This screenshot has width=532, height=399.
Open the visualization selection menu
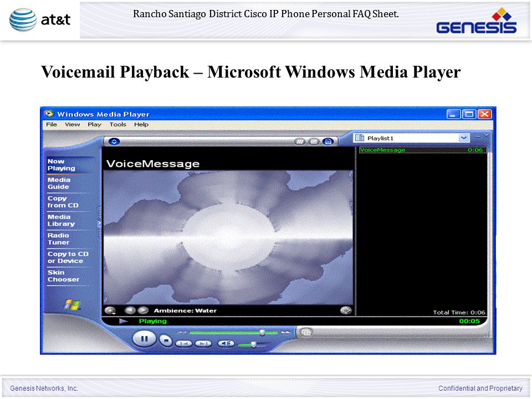pos(110,310)
